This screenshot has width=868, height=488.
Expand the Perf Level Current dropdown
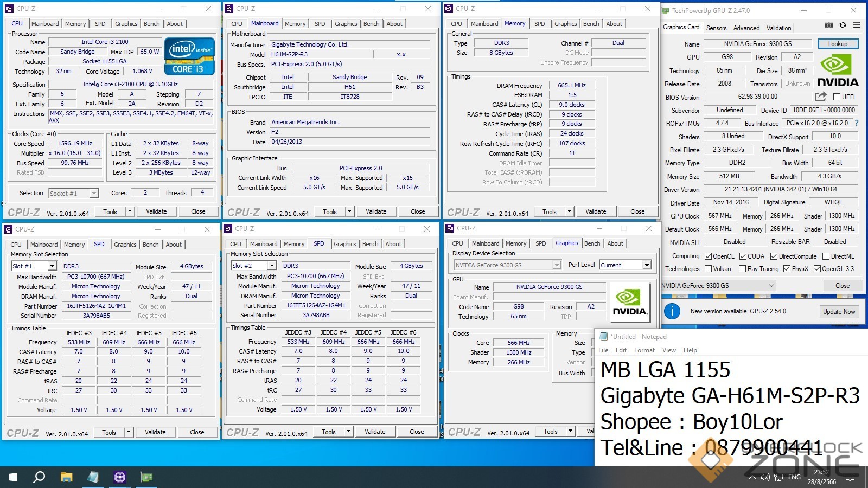pyautogui.click(x=647, y=265)
